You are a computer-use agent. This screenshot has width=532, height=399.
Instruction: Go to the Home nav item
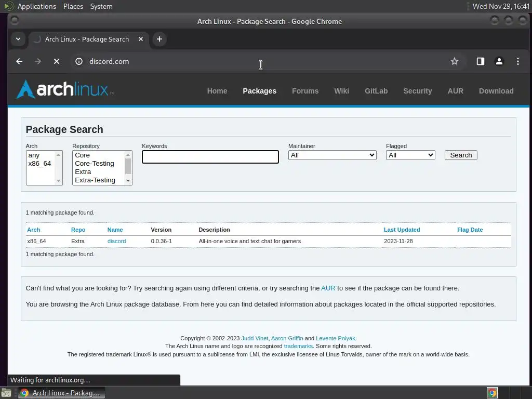(217, 91)
